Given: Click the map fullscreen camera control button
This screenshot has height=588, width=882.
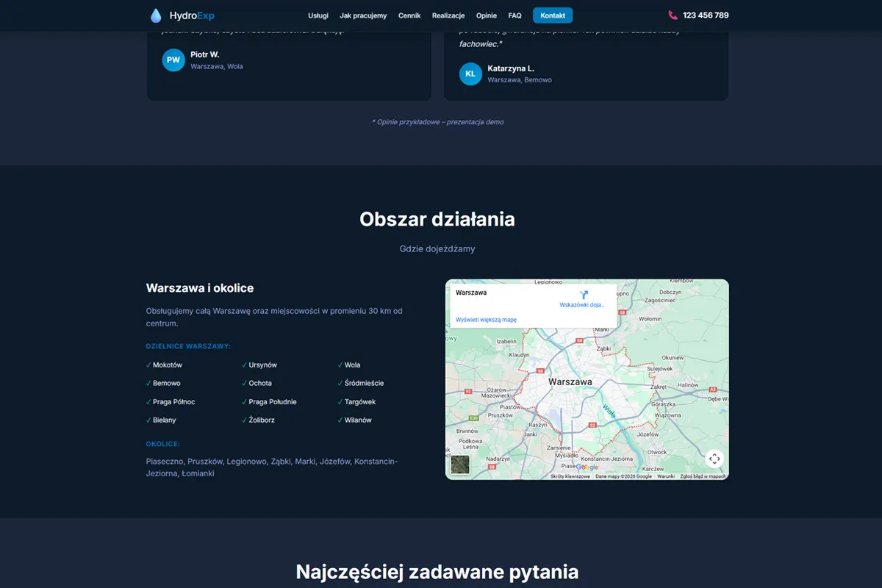Looking at the screenshot, I should tap(714, 459).
